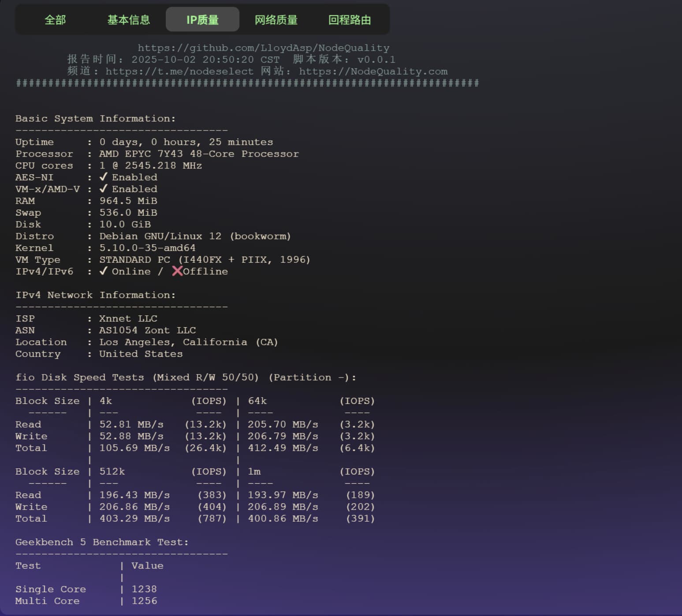This screenshot has height=616, width=682.
Task: Click the red X IPv6 Offline icon
Action: point(177,271)
